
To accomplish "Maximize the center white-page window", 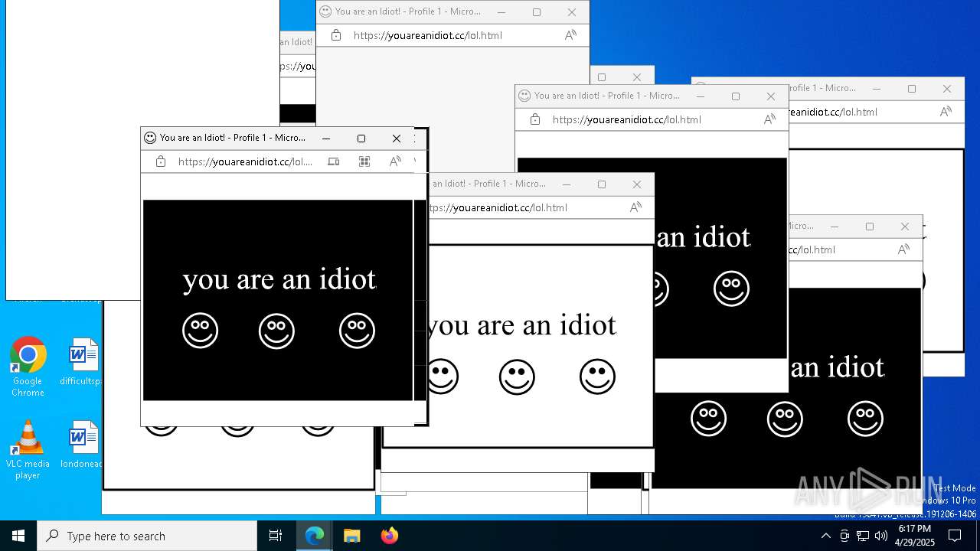I will pyautogui.click(x=602, y=184).
